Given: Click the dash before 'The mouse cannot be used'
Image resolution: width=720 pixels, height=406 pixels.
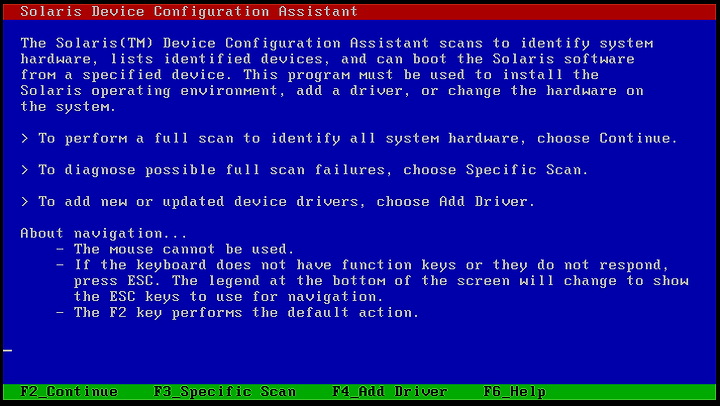Looking at the screenshot, I should 60,249.
